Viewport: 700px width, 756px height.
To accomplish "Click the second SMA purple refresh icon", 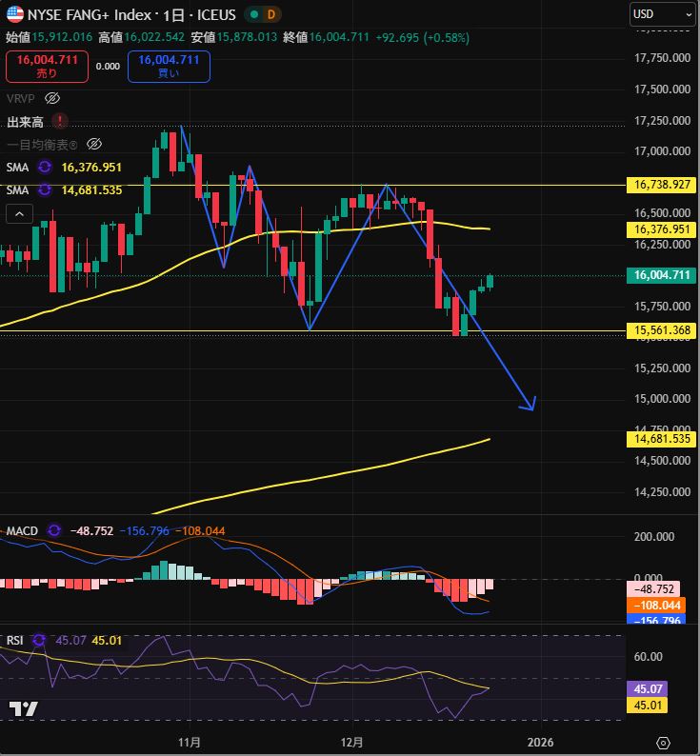I will click(45, 189).
